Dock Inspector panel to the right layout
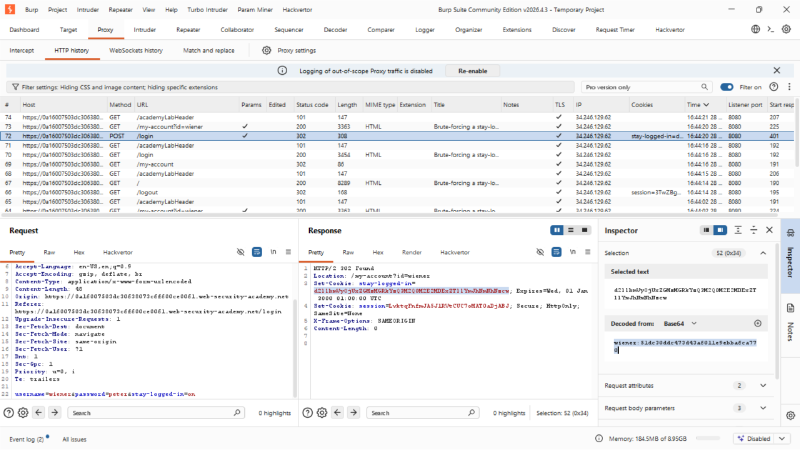 coord(720,230)
